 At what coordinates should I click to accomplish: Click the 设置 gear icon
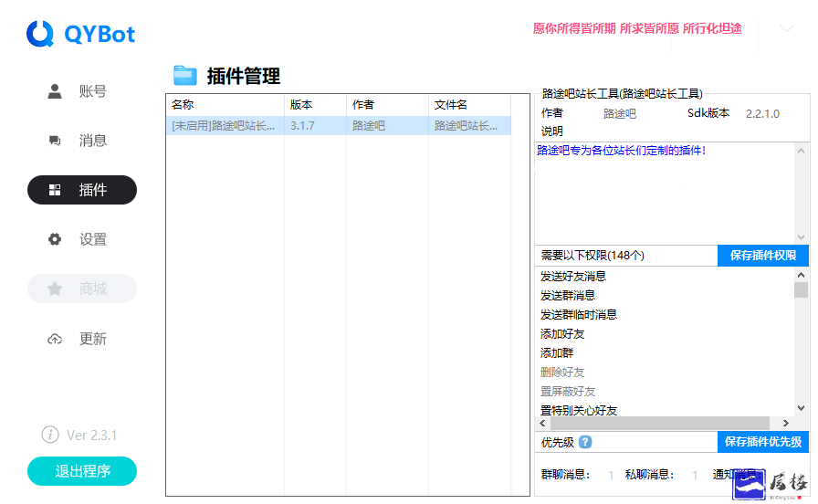point(55,239)
